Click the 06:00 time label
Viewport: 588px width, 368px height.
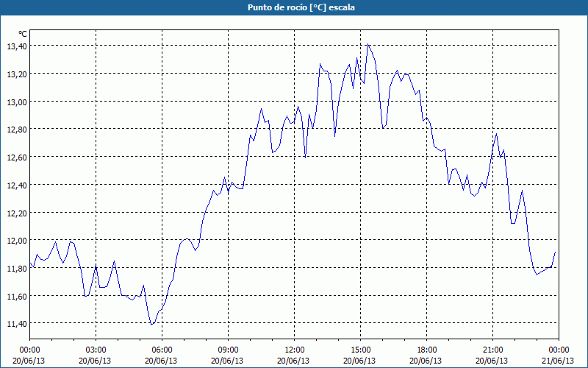[x=162, y=350]
